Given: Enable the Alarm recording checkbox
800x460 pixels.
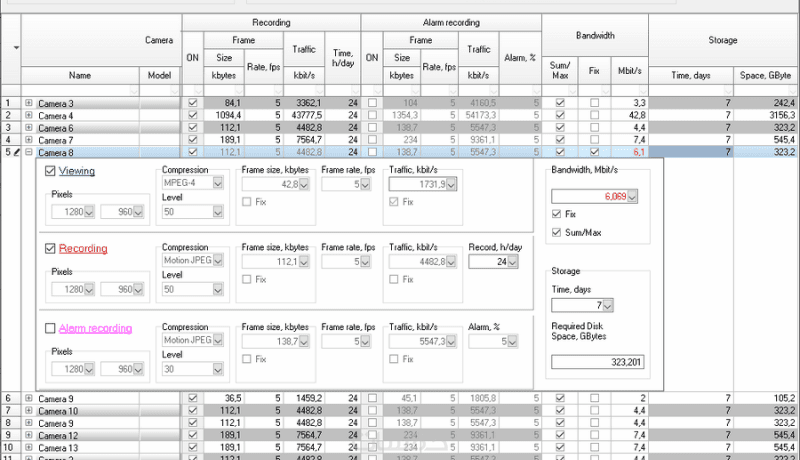Looking at the screenshot, I should pos(50,328).
